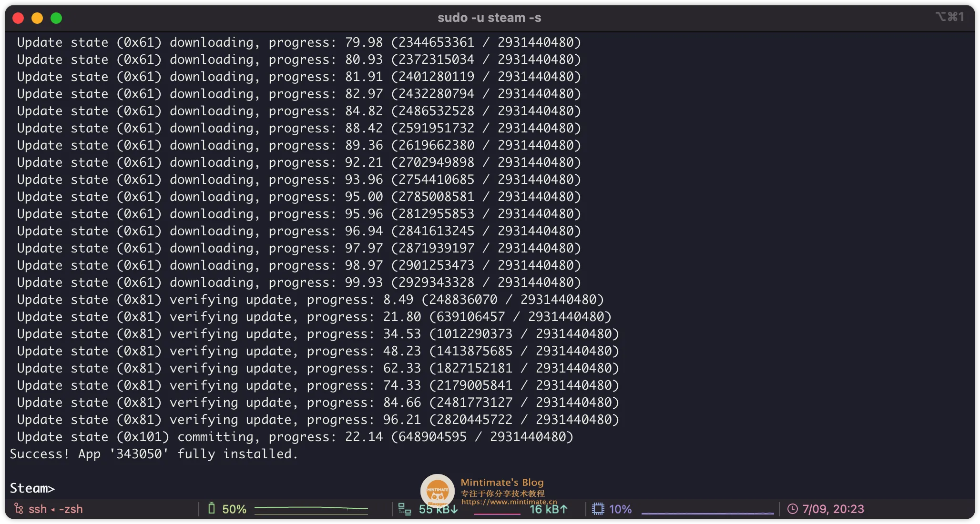Screen dimensions: 980x524
Task: Click the CPU chip icon beside 10%
Action: 598,509
